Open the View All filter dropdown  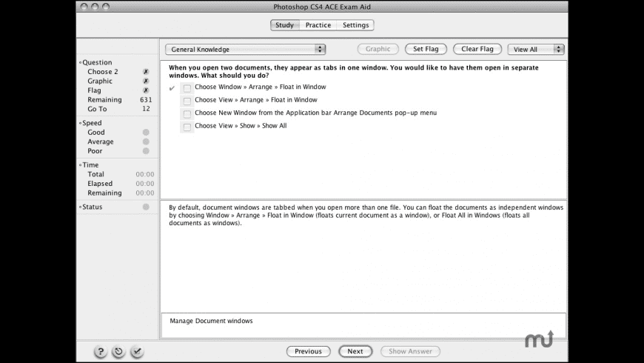point(536,50)
